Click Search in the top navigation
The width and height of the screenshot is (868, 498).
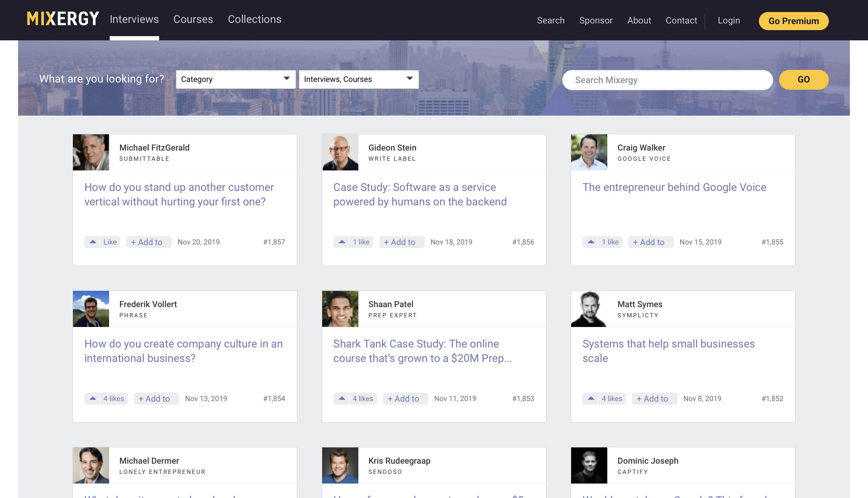pos(551,20)
